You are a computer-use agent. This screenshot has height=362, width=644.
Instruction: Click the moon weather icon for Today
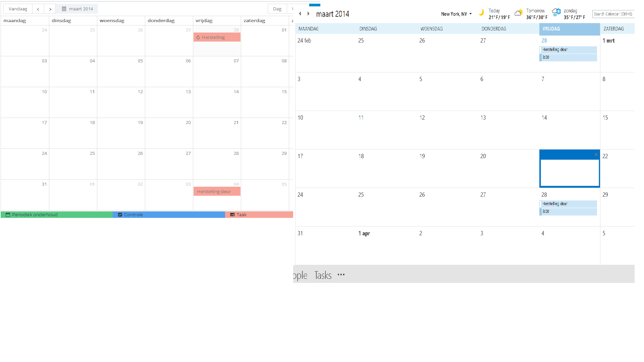[481, 13]
